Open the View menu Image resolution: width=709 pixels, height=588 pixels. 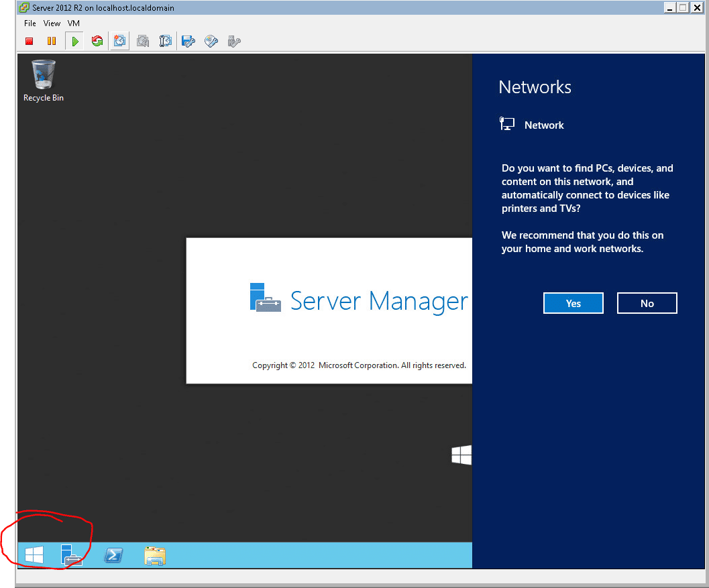(x=52, y=23)
